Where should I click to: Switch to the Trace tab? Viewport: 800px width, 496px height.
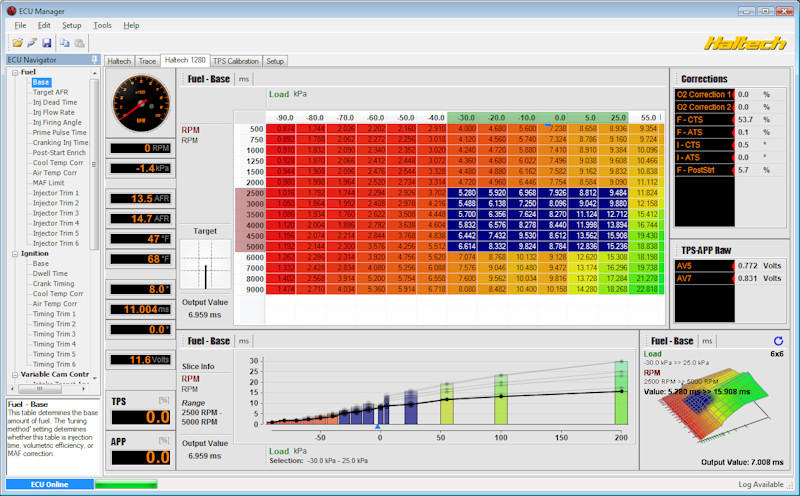coord(147,61)
